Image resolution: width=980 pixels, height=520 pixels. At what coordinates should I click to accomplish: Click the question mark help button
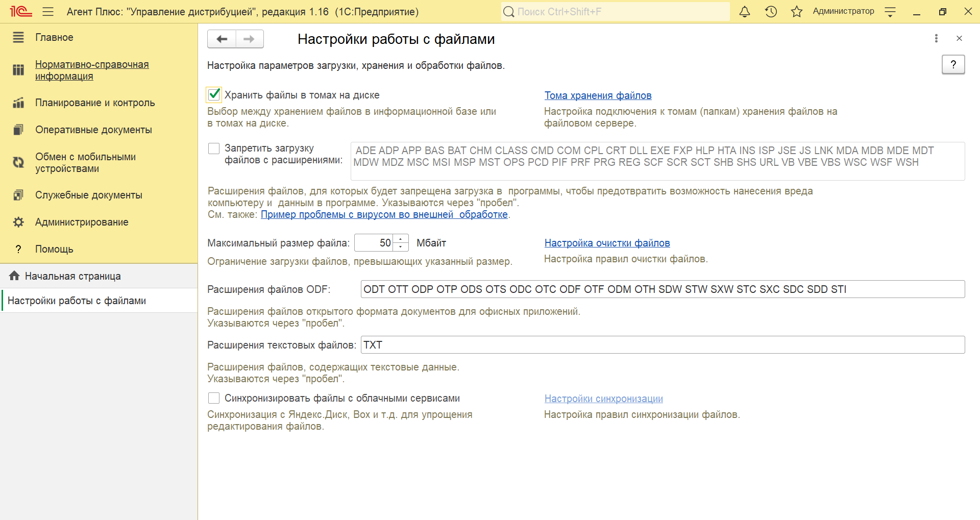(953, 64)
